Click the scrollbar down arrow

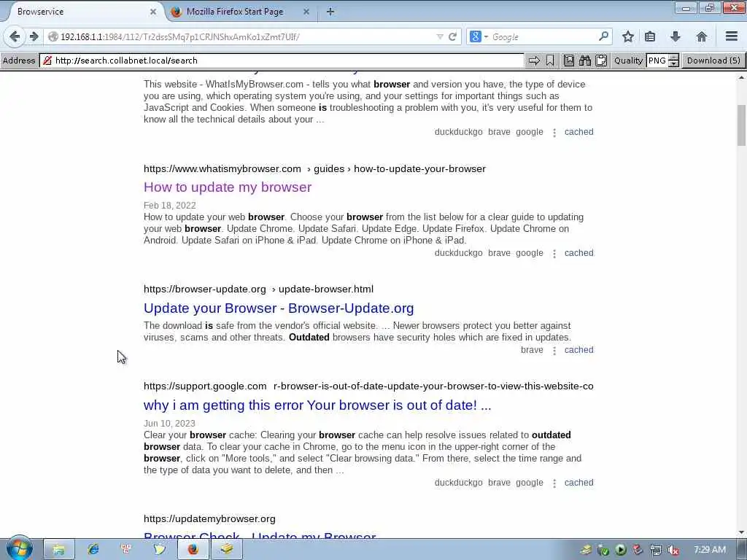[x=741, y=532]
